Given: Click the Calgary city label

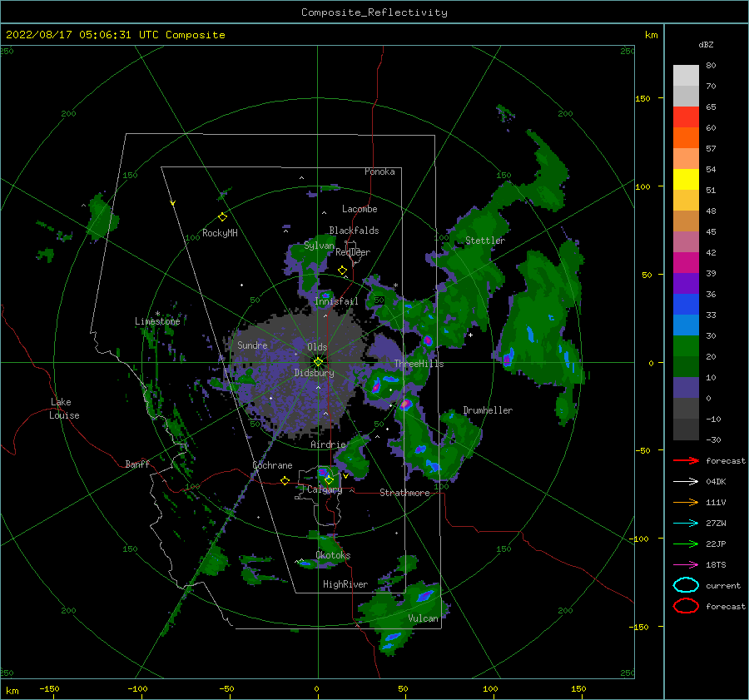Looking at the screenshot, I should tap(325, 489).
